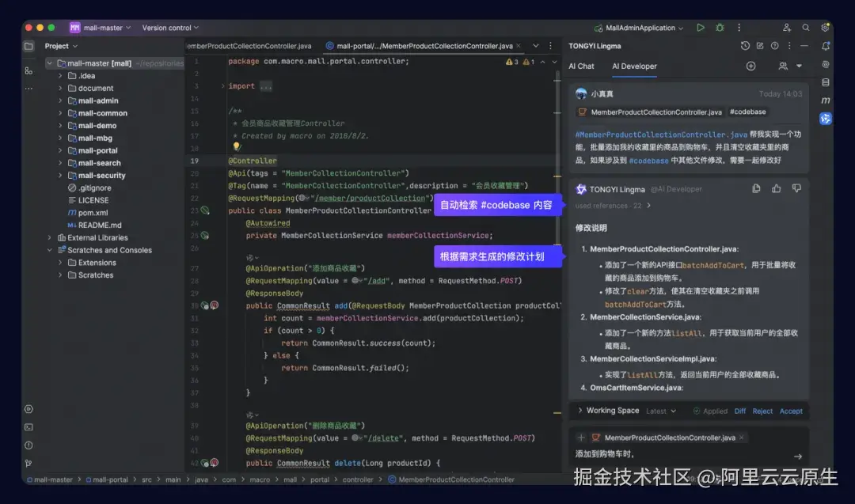Image resolution: width=855 pixels, height=504 pixels.
Task: Open the Code With Me user icon
Action: tap(786, 27)
